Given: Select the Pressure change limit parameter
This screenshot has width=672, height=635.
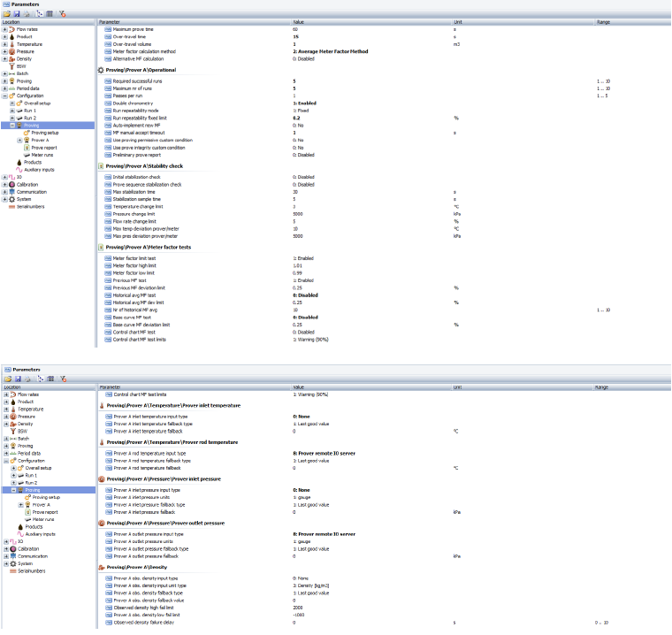Looking at the screenshot, I should (134, 214).
